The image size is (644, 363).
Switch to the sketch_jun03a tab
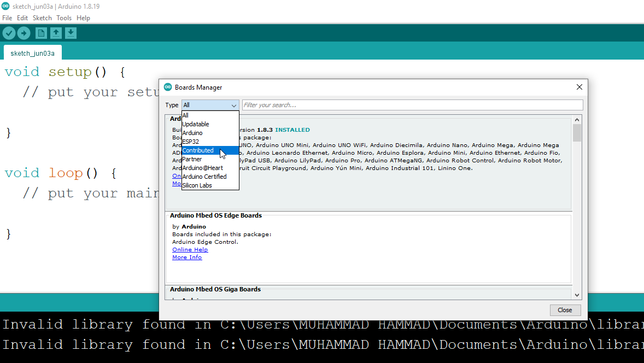(x=33, y=53)
